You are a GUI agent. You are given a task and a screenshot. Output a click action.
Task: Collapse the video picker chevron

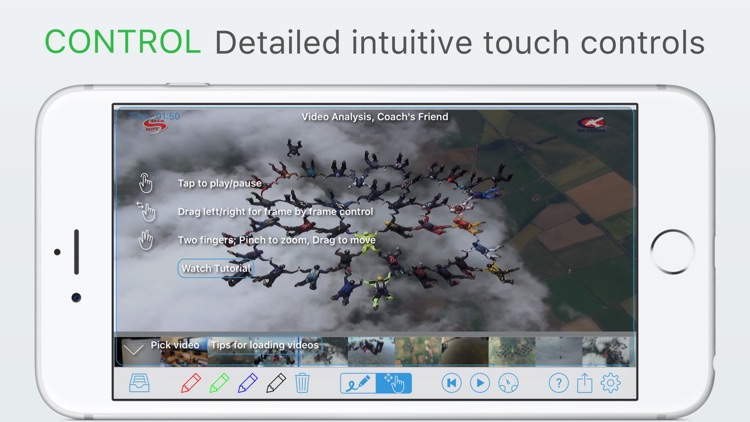(x=133, y=349)
